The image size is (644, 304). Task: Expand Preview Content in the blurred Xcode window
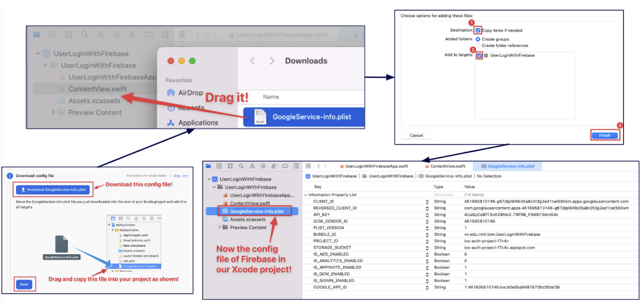(53, 112)
